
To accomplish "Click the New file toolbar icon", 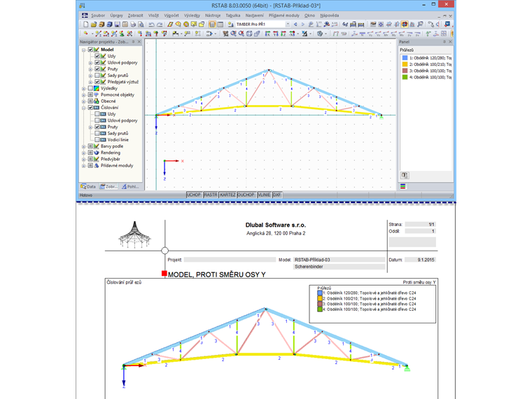I will coord(86,24).
